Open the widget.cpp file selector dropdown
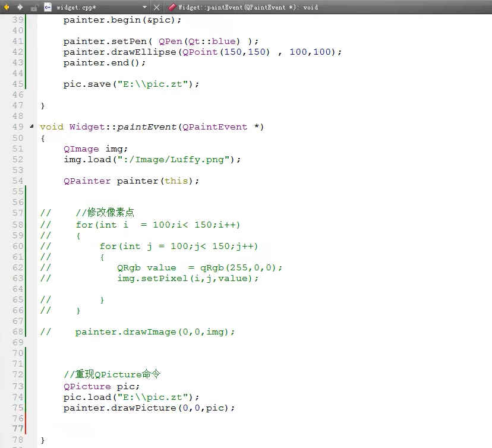Image resolution: width=492 pixels, height=448 pixels. 144,7
